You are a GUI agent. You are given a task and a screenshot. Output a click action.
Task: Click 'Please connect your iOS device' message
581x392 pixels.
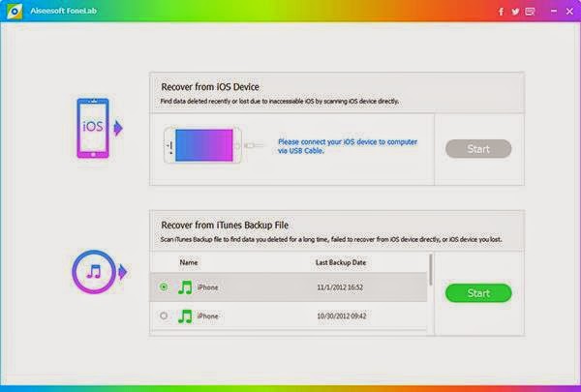click(348, 146)
